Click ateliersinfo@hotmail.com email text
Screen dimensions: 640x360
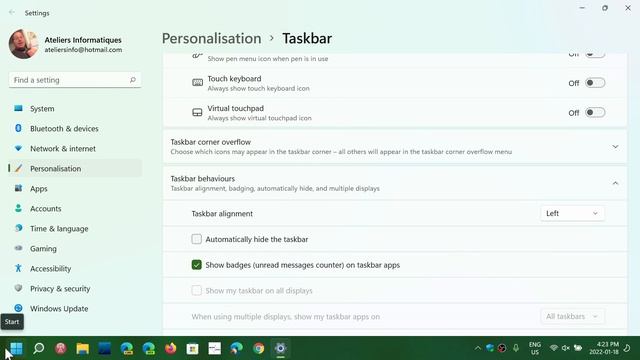point(83,50)
